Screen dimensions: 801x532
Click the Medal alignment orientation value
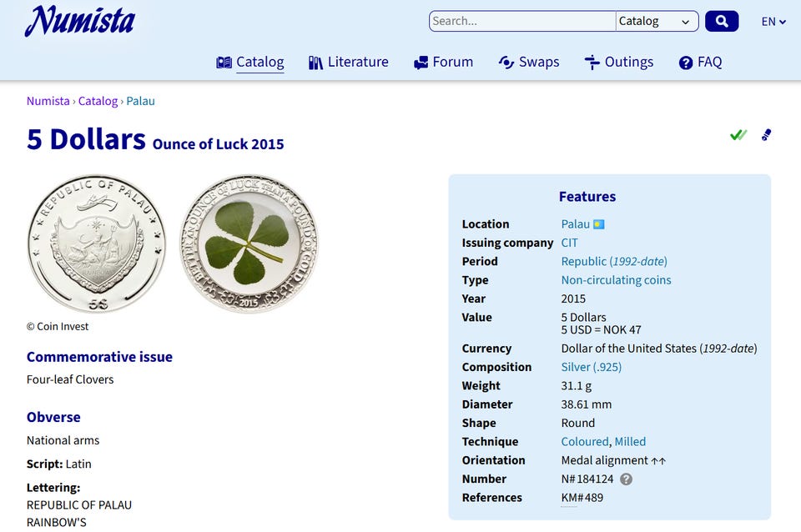613,460
